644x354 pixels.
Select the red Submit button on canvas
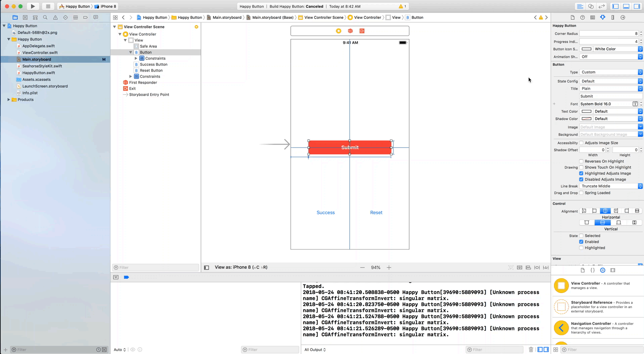350,147
